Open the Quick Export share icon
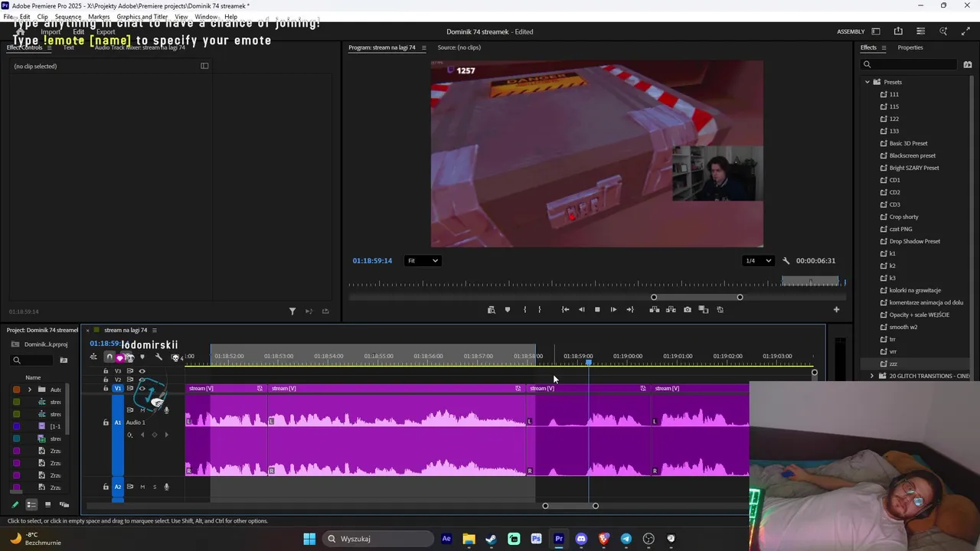The width and height of the screenshot is (980, 551). coord(898,31)
